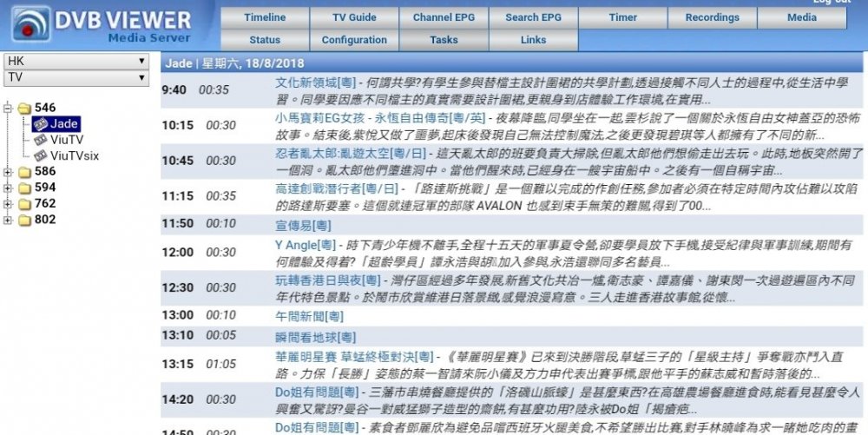Click the 546 folder icon
Viewport: 868px width, 435px height.
coord(23,109)
